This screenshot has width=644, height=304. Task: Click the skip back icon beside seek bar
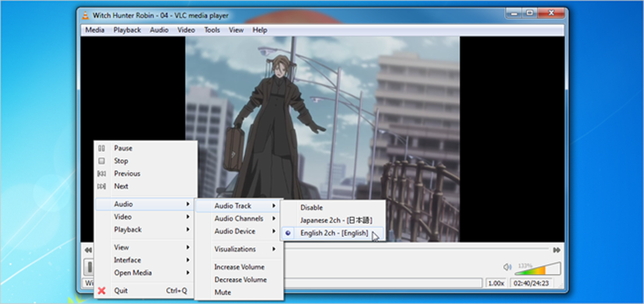(88, 250)
